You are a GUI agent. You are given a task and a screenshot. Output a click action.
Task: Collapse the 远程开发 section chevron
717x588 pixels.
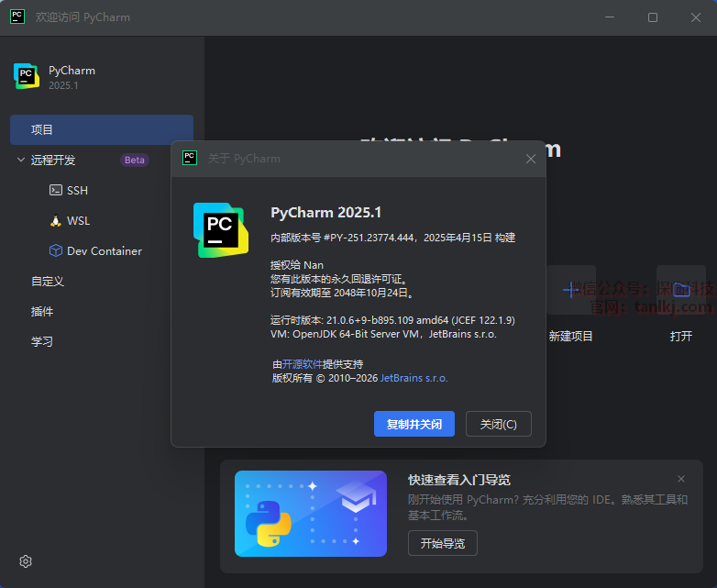[x=21, y=160]
